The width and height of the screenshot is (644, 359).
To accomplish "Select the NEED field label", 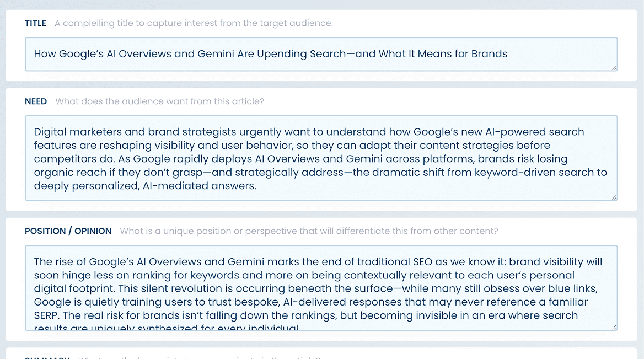I will pos(35,101).
